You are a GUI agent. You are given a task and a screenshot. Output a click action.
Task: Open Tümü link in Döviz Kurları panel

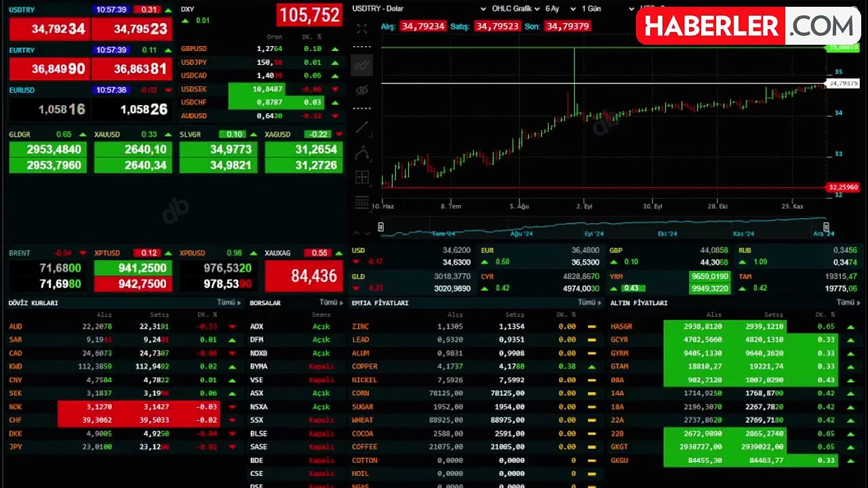coord(229,303)
